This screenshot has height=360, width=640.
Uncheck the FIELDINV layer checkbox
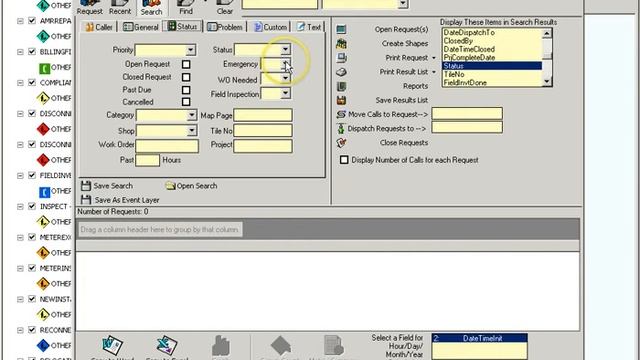coord(32,175)
